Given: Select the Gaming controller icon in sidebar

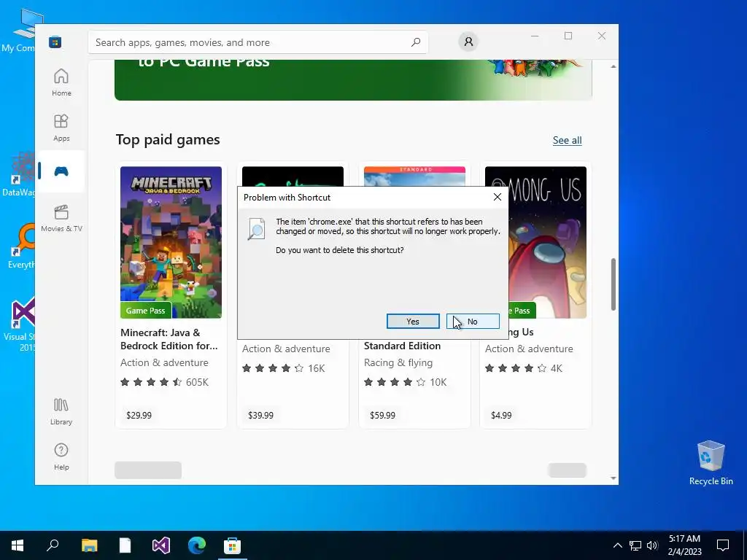Looking at the screenshot, I should (x=61, y=171).
